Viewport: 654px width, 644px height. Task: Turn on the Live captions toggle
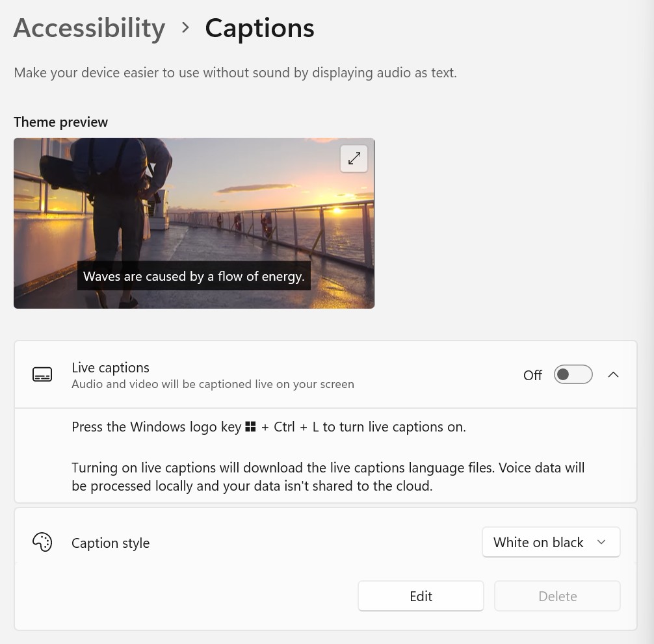coord(573,375)
